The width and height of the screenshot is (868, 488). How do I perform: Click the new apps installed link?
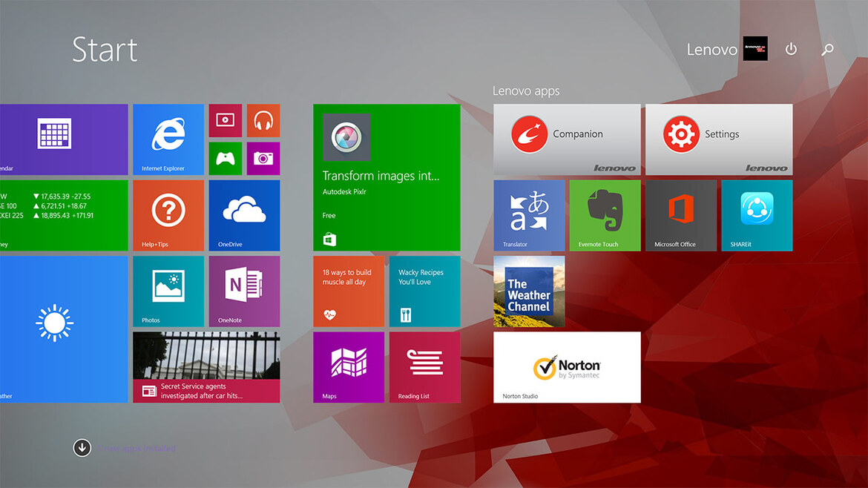pos(137,448)
